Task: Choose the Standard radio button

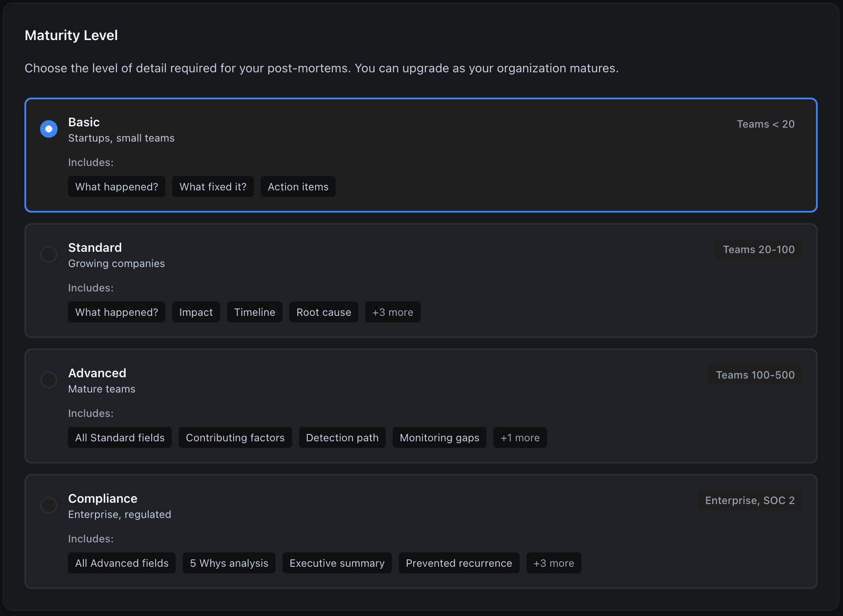Action: 49,254
